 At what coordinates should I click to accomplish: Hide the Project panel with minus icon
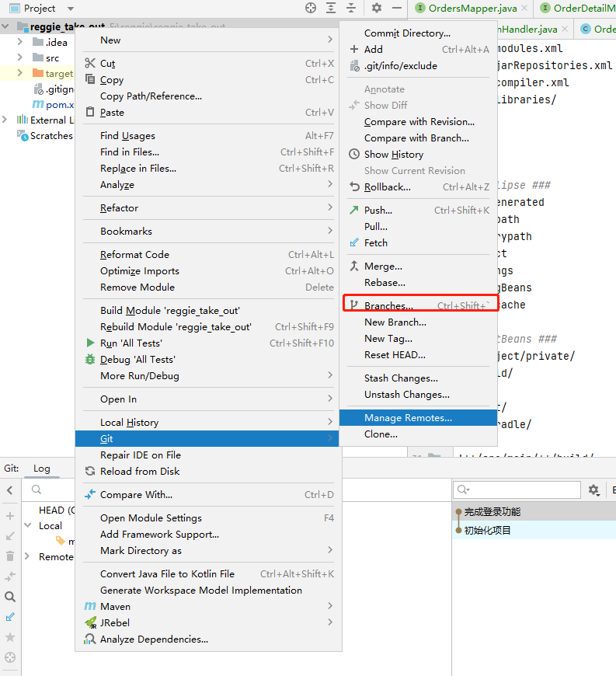tap(397, 8)
